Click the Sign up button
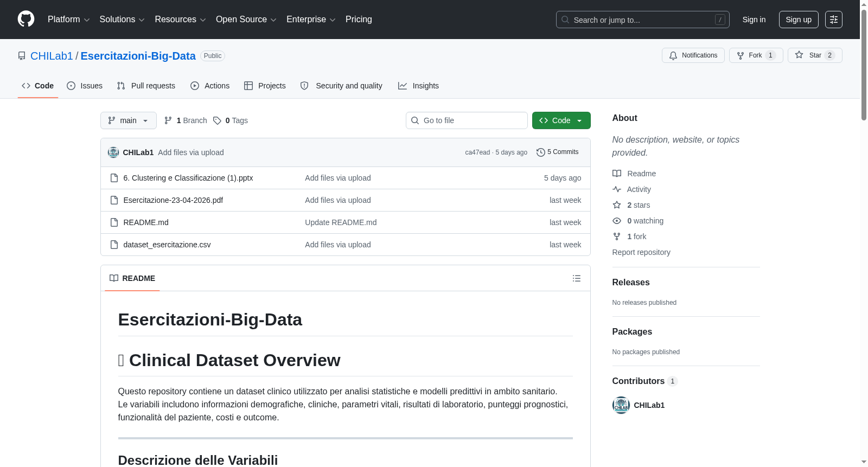The image size is (868, 467). pyautogui.click(x=799, y=20)
